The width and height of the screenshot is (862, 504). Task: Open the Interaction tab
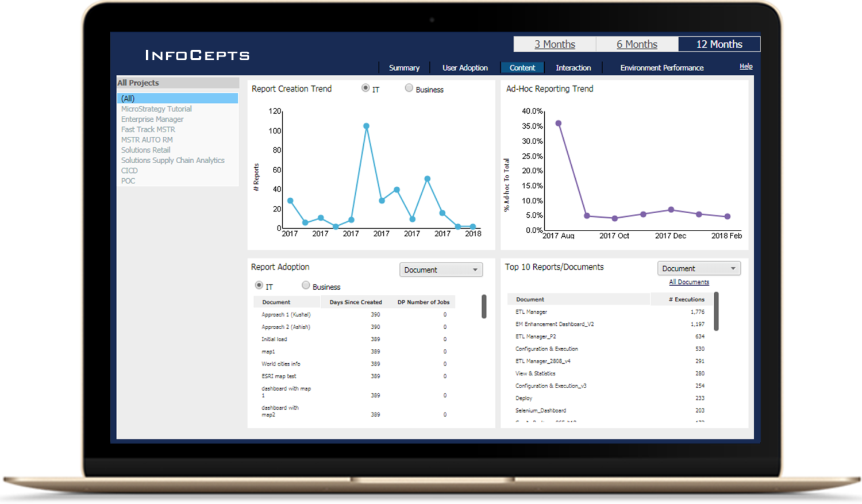coord(573,68)
